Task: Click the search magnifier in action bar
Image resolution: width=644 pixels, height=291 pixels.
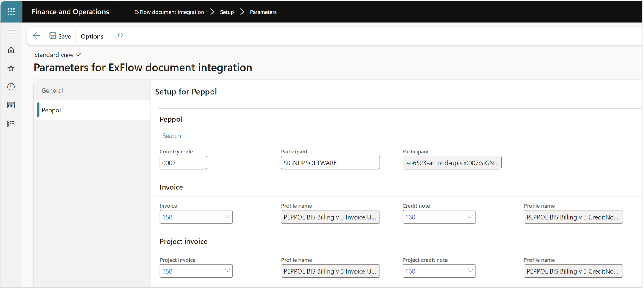Action: pyautogui.click(x=119, y=36)
